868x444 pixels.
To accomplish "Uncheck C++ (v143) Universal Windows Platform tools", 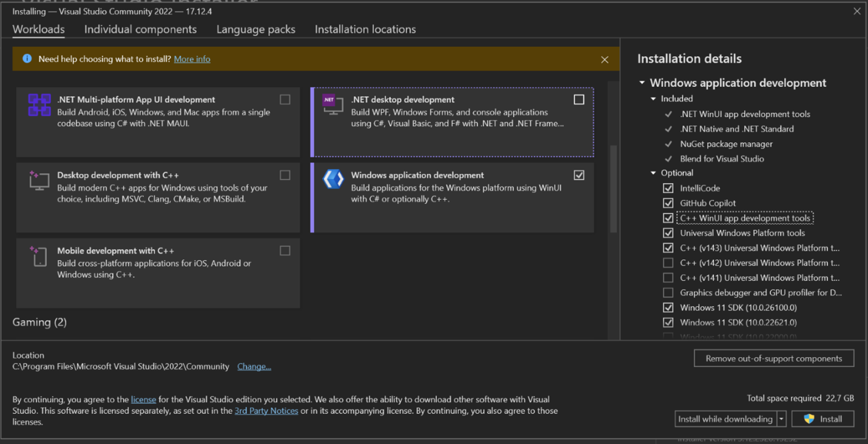I will click(x=668, y=247).
